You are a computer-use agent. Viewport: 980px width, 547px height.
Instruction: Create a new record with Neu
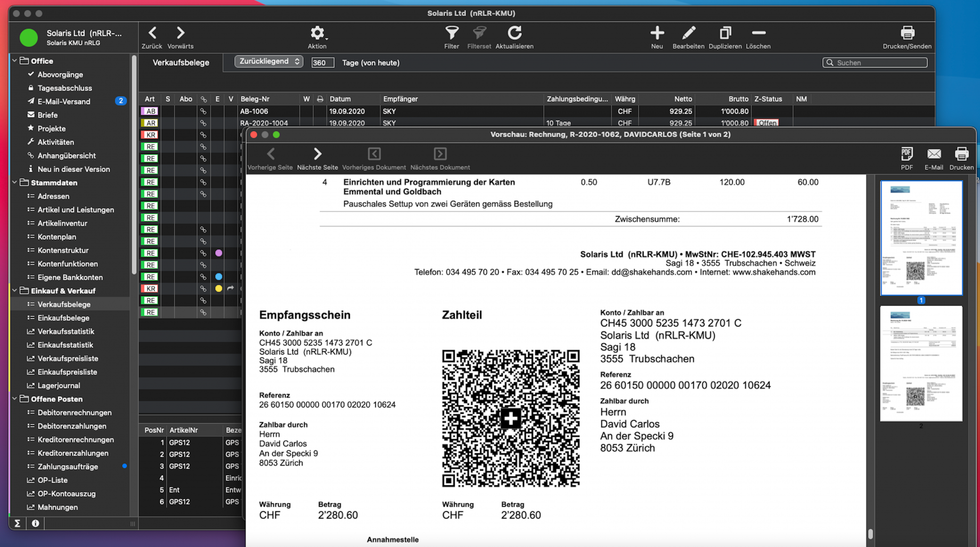[x=657, y=34]
